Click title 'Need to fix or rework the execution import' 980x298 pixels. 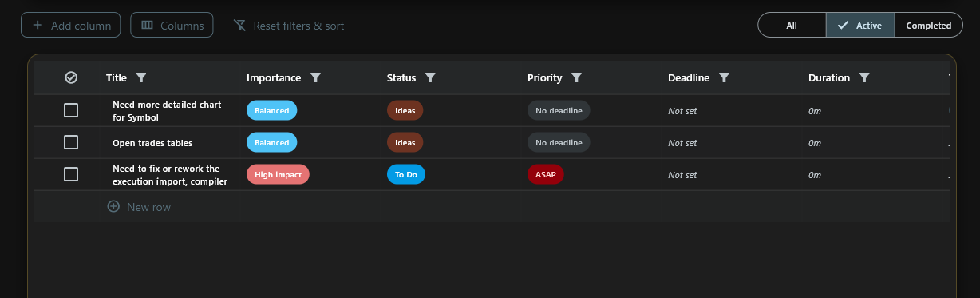coord(170,174)
